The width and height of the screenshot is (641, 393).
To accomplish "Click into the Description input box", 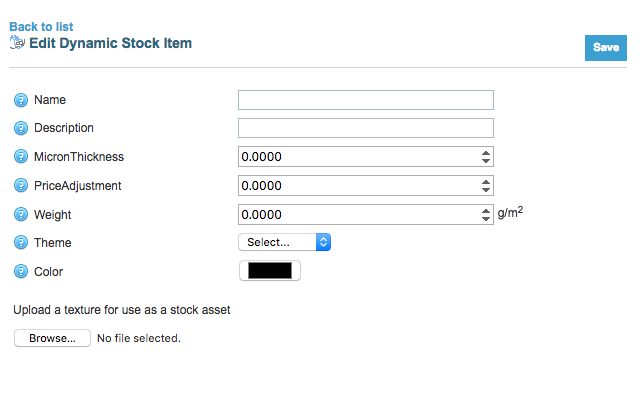I will pyautogui.click(x=366, y=128).
